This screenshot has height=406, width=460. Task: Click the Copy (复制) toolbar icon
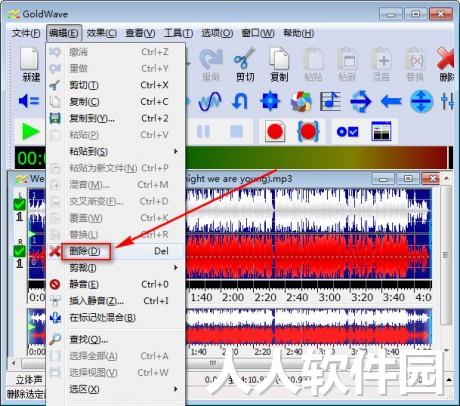tap(279, 65)
